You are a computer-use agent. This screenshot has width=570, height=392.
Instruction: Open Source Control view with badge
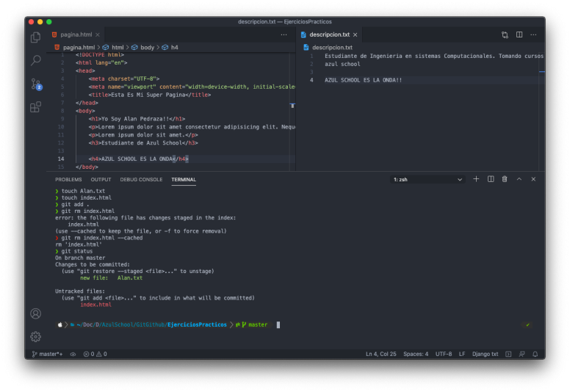[x=35, y=84]
